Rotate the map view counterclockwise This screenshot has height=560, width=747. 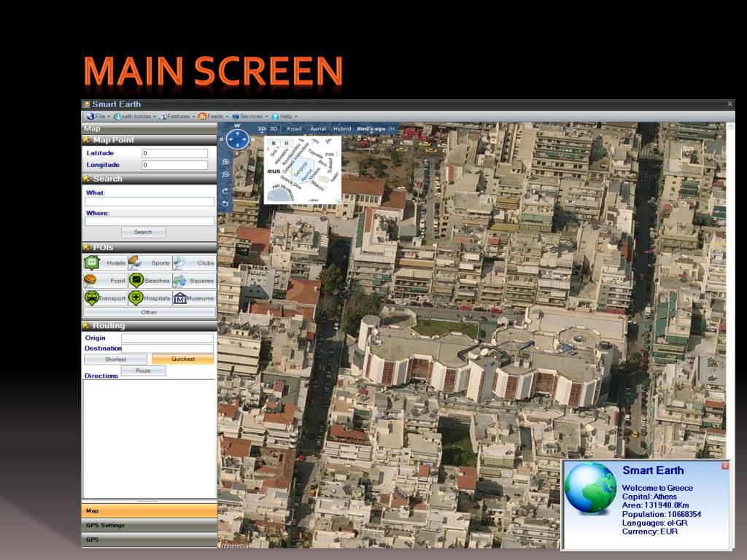pyautogui.click(x=226, y=204)
